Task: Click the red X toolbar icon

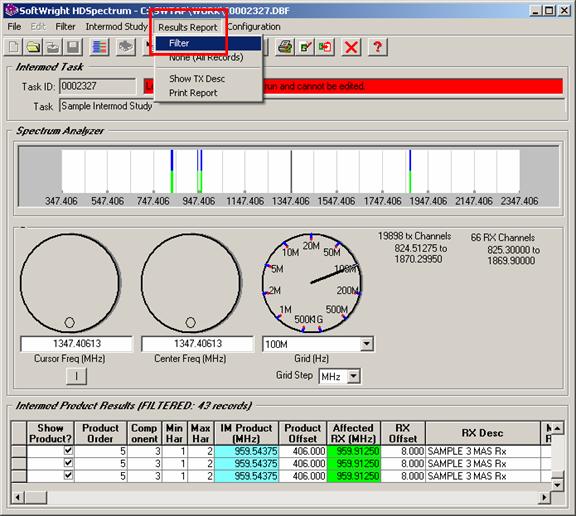Action: tap(351, 47)
